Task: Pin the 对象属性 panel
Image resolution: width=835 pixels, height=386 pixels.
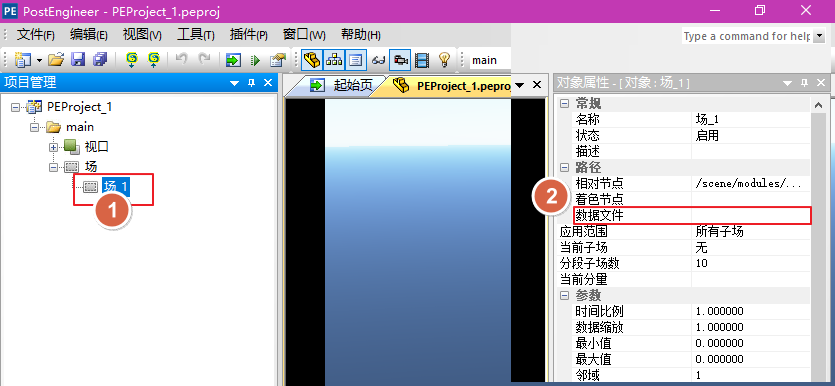Action: coord(805,83)
